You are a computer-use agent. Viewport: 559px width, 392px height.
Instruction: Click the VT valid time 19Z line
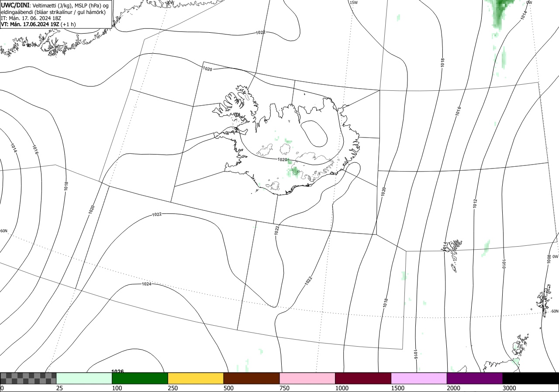38,24
